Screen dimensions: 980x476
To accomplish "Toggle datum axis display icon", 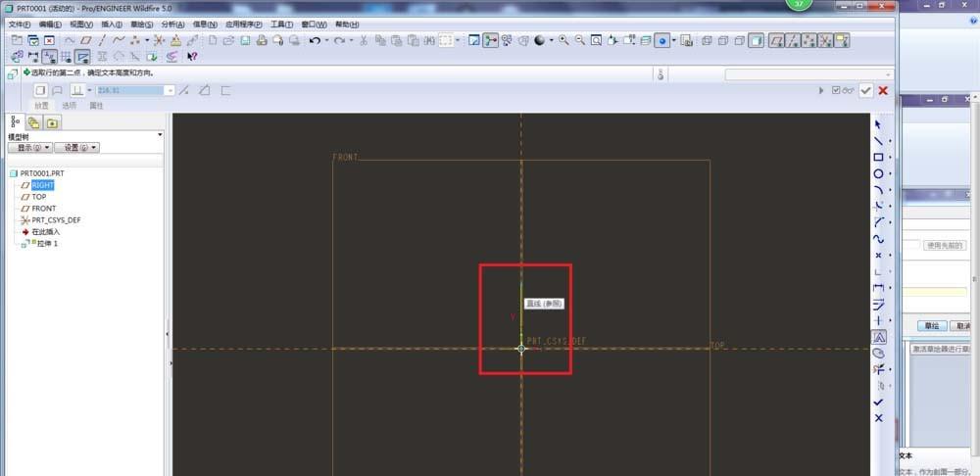I will (793, 40).
